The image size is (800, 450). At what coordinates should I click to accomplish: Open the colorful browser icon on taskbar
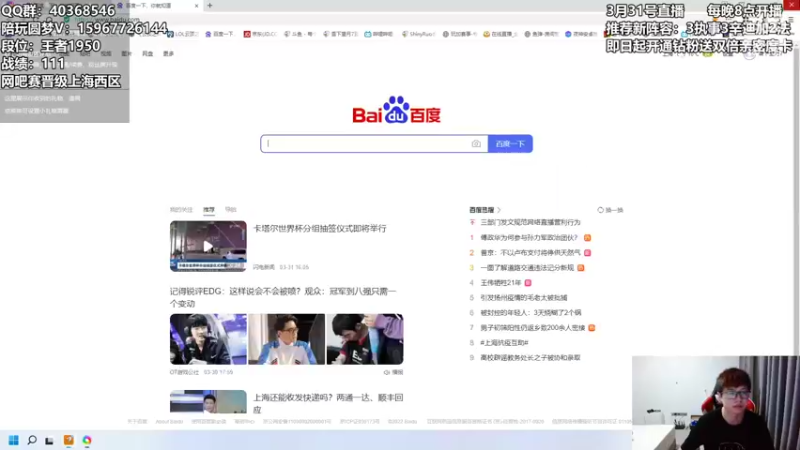(87, 440)
